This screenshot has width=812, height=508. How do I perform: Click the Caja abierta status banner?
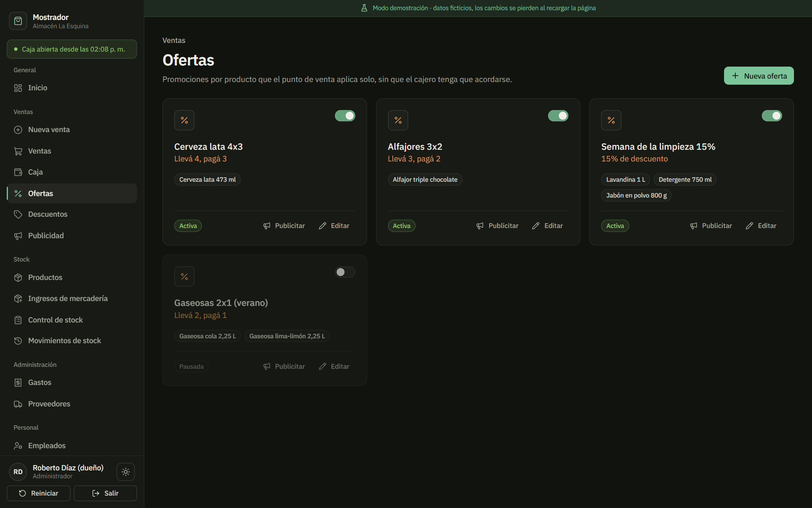[72, 49]
